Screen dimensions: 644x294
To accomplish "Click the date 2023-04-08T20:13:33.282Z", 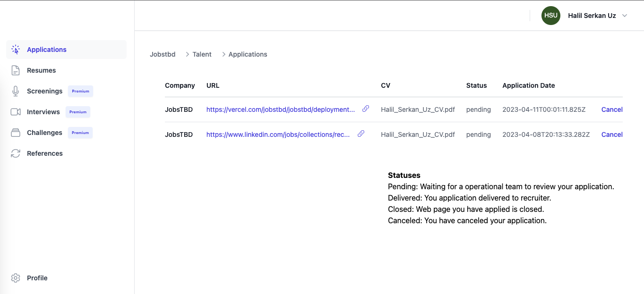I will click(546, 134).
